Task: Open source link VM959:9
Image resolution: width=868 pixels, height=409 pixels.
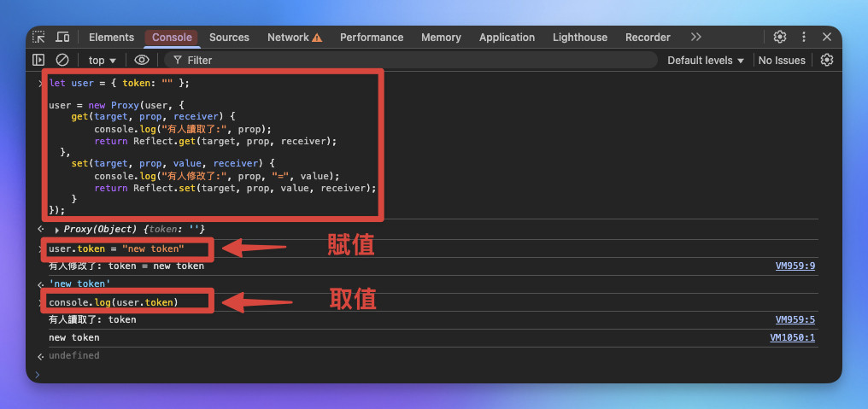Action: point(795,266)
